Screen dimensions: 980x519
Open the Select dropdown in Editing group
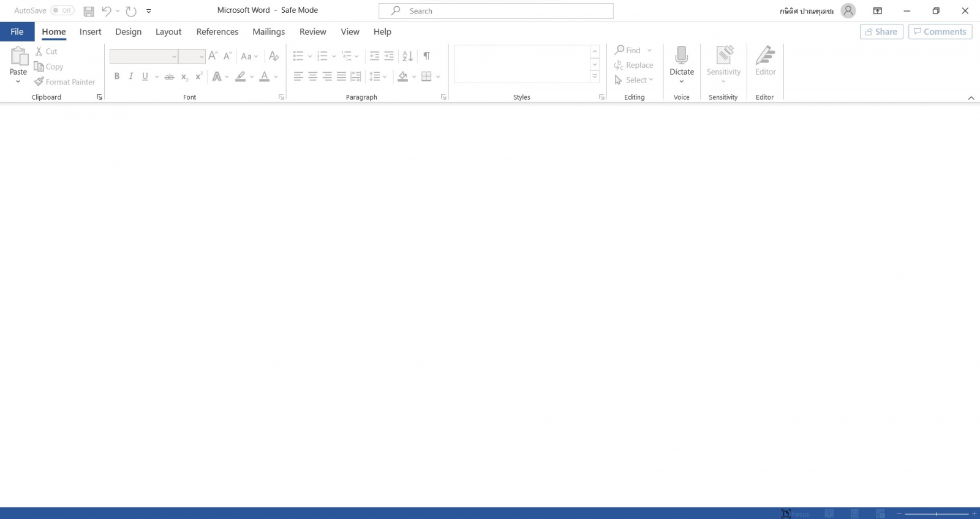pos(634,80)
